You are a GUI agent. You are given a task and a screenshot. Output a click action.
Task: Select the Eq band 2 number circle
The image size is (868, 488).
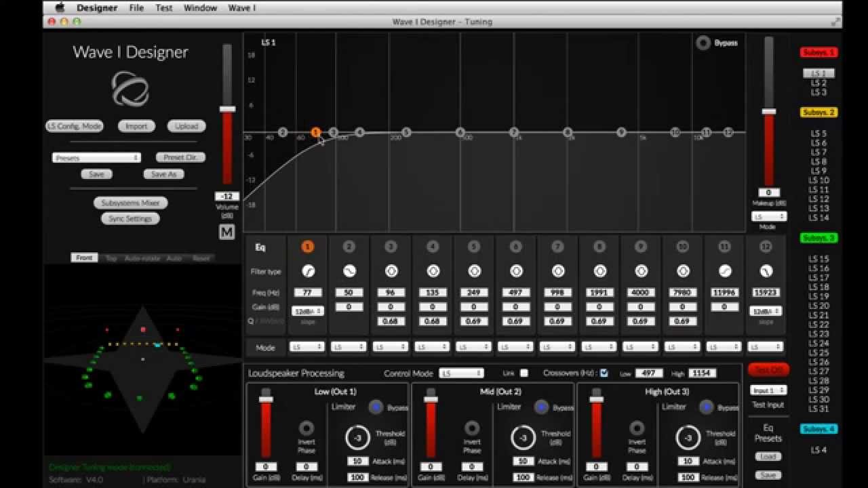point(349,247)
